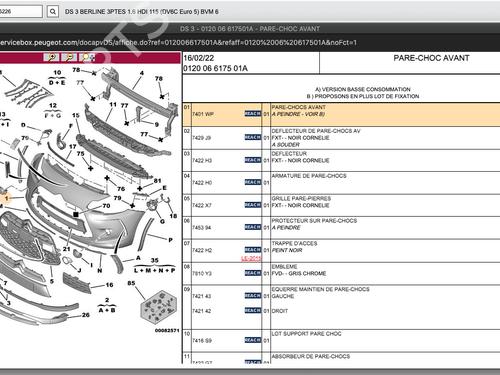The height and width of the screenshot is (375, 500).
Task: Select the PARE-CHOCS AVANT highlighted row
Action: [x=341, y=114]
